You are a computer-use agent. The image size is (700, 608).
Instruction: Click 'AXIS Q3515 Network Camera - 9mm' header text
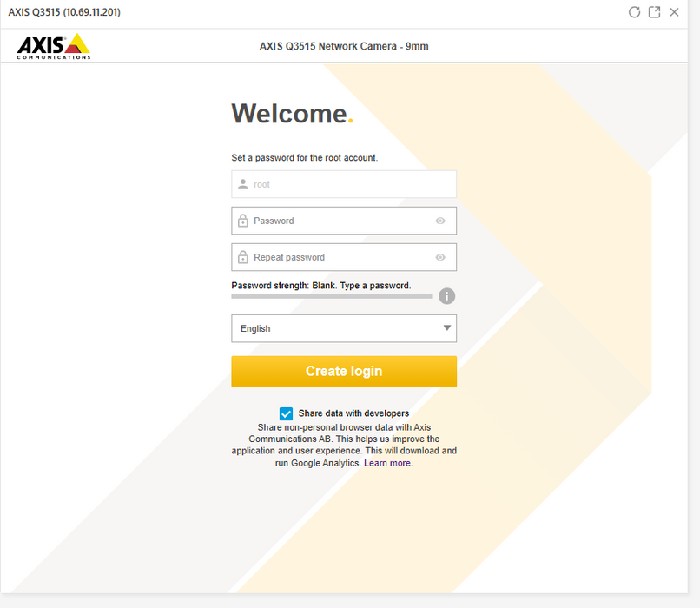(x=344, y=46)
